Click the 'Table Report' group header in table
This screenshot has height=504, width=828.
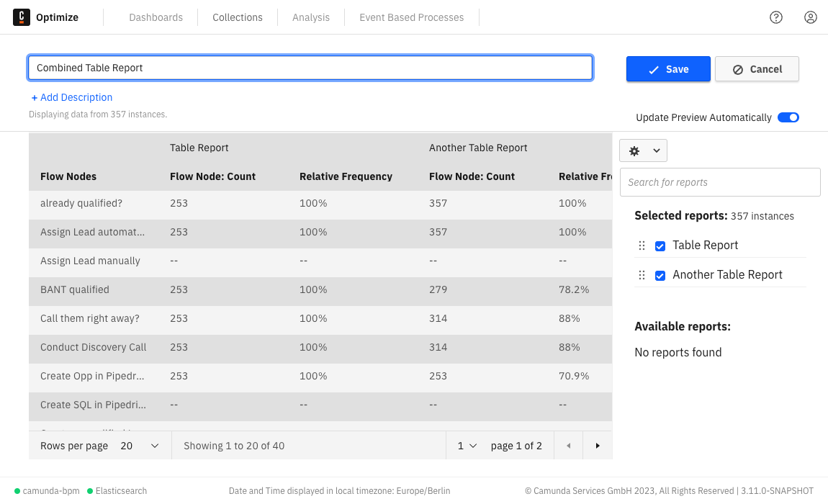199,148
